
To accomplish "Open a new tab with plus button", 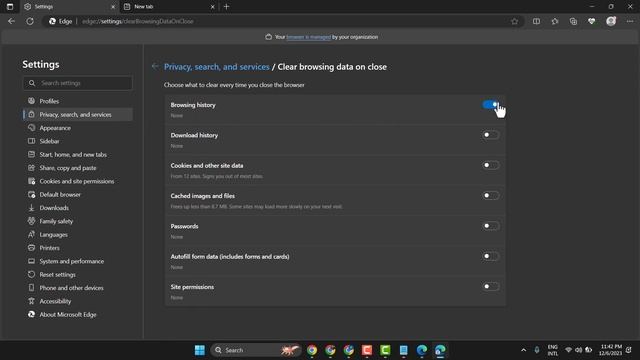I will pyautogui.click(x=227, y=7).
